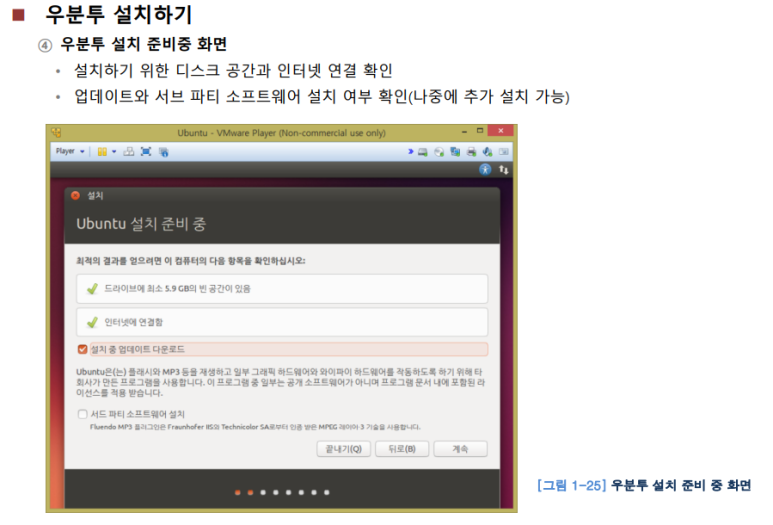Click the 계속 button

tap(460, 449)
